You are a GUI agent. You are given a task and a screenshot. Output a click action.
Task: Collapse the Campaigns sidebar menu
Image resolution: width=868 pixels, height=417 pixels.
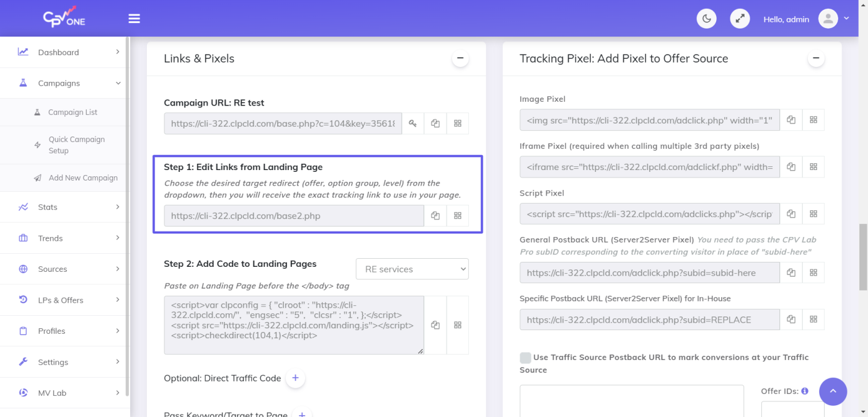pyautogui.click(x=63, y=83)
